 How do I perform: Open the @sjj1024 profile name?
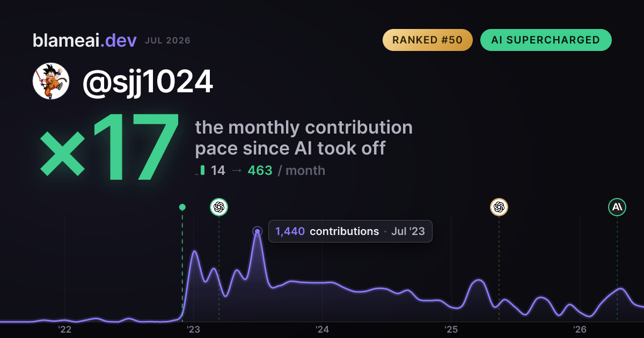[x=148, y=82]
